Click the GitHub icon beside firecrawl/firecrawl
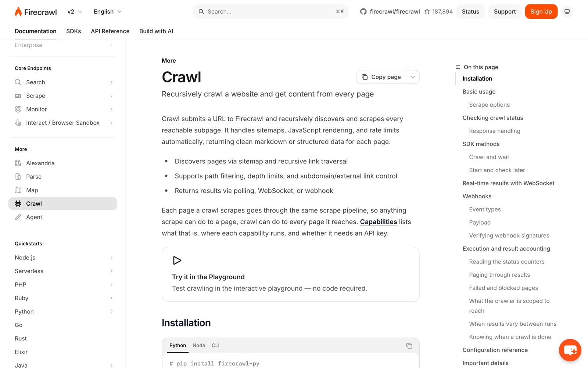This screenshot has height=368, width=588. 363,12
